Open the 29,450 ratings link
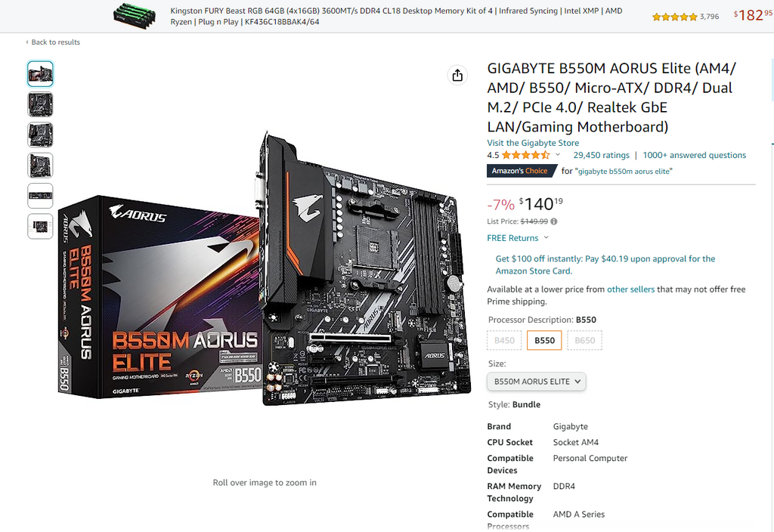This screenshot has width=774, height=532. [x=601, y=155]
